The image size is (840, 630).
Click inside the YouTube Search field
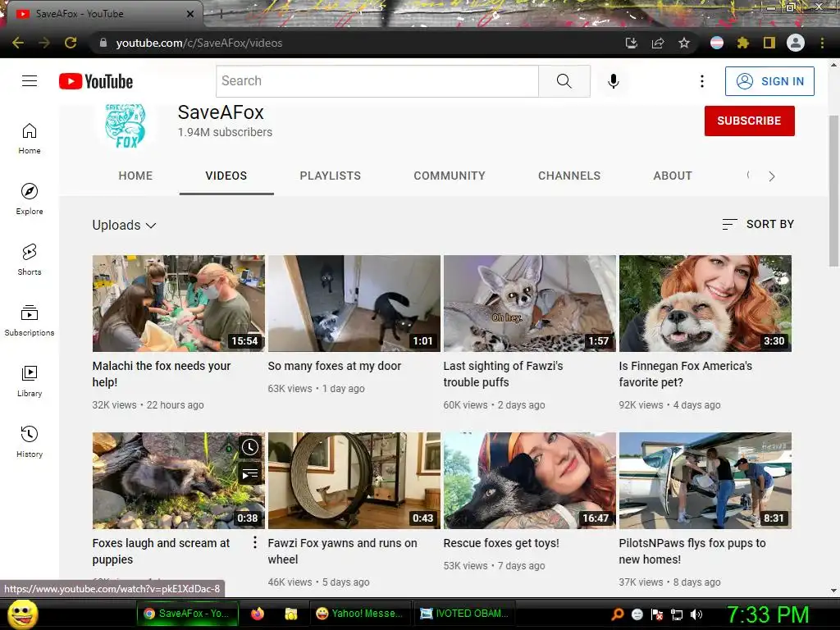(377, 81)
